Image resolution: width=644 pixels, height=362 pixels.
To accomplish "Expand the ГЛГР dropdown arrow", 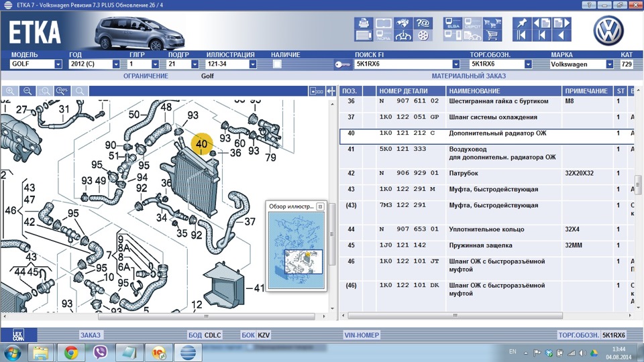I will point(155,64).
